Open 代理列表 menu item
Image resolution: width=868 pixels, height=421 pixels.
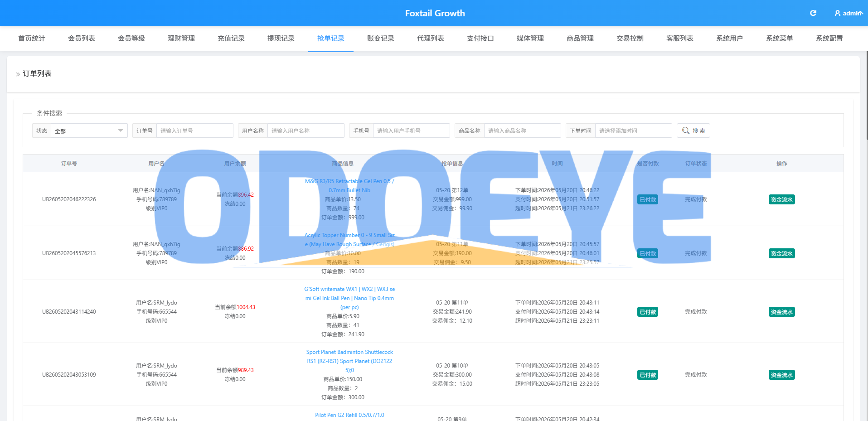(431, 39)
